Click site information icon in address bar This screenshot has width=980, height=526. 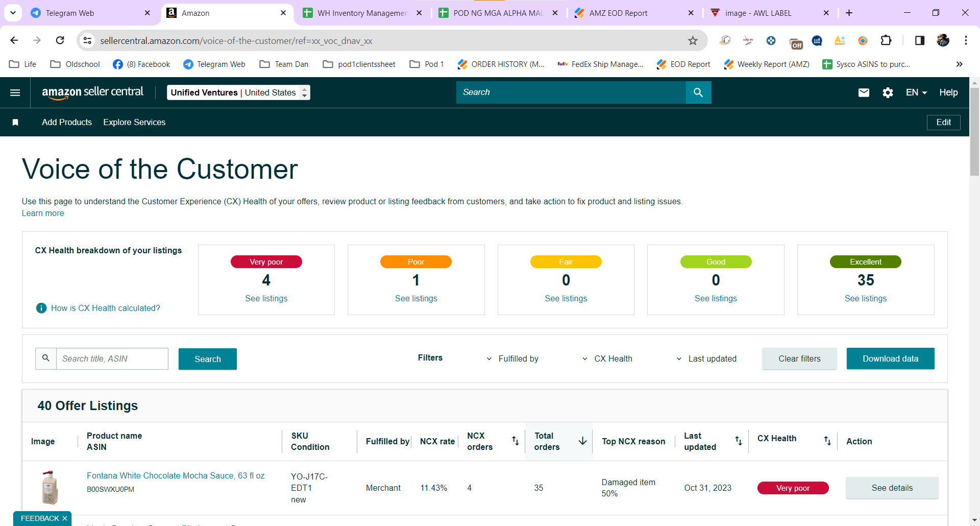tap(88, 40)
